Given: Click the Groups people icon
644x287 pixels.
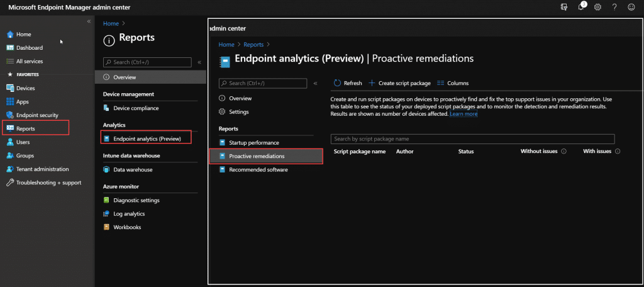Looking at the screenshot, I should pyautogui.click(x=10, y=155).
